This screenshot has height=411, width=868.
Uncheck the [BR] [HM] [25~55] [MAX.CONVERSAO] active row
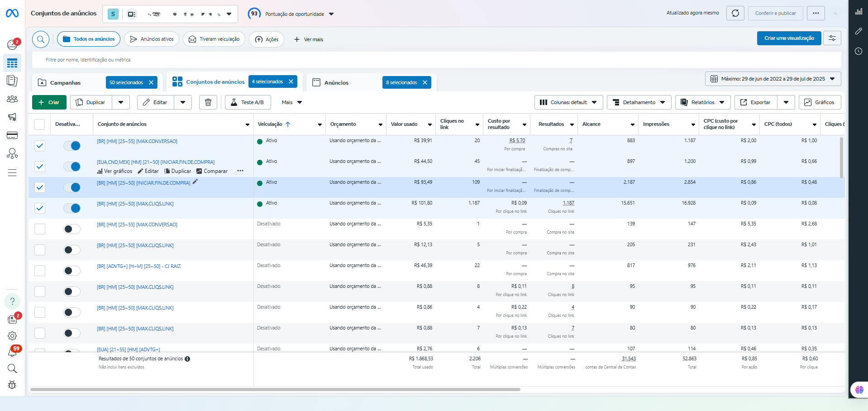(40, 146)
